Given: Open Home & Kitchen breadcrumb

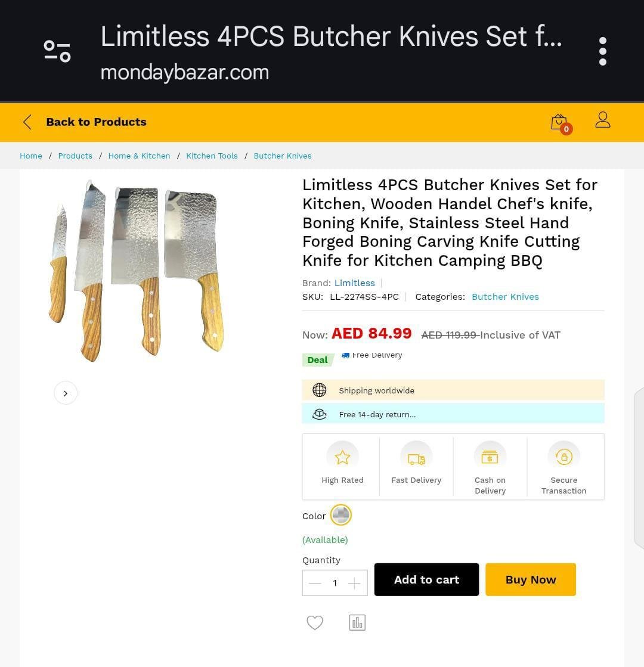Looking at the screenshot, I should pyautogui.click(x=139, y=156).
